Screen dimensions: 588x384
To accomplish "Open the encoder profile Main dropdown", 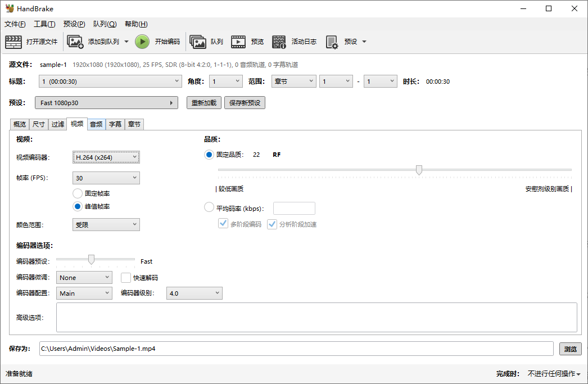I will click(x=84, y=293).
